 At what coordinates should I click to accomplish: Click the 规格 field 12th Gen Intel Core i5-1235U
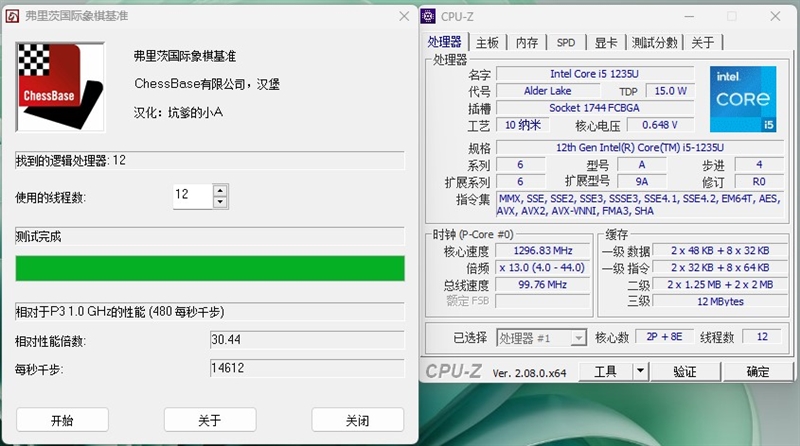tap(640, 147)
